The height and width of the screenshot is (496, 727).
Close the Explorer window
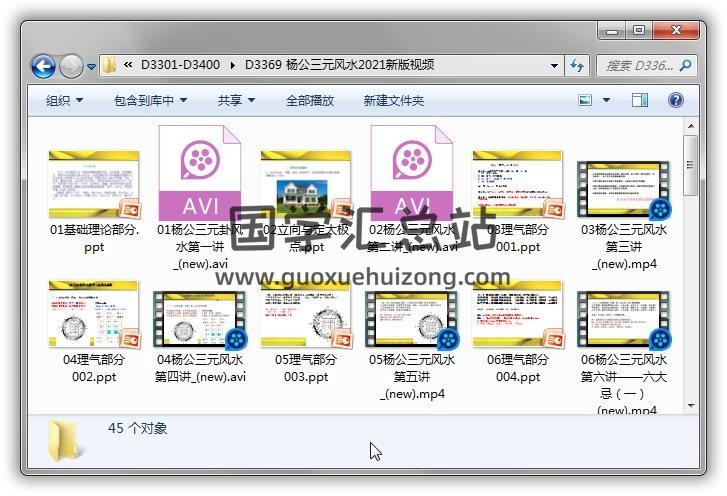(676, 31)
